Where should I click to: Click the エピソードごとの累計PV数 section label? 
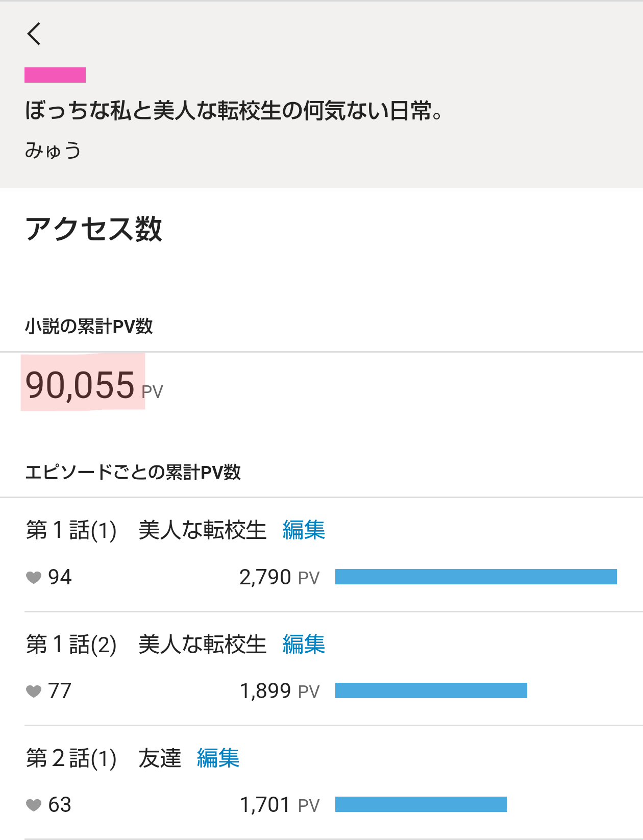[x=133, y=472]
